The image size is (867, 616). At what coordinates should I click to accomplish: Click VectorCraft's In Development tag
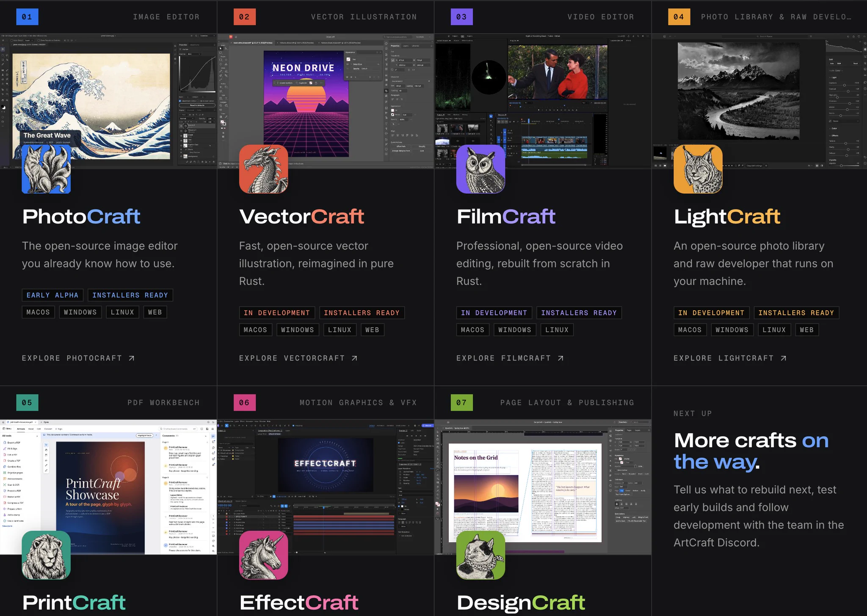[277, 313]
